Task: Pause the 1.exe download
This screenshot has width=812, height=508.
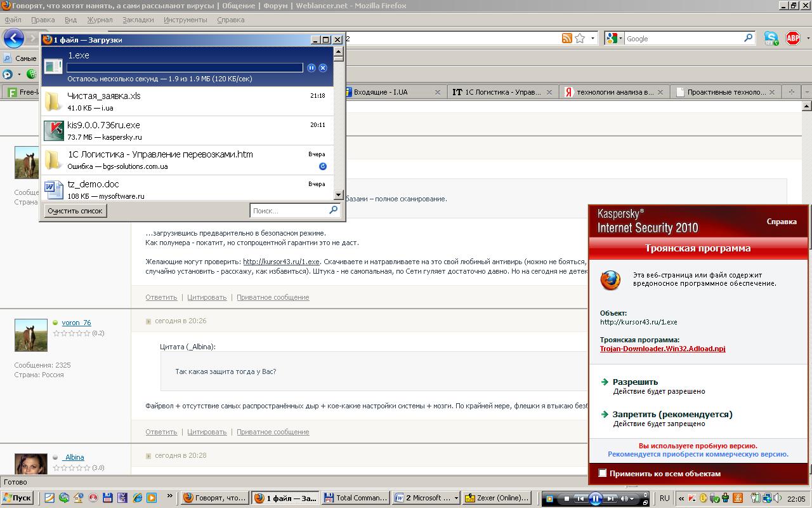Action: click(311, 67)
